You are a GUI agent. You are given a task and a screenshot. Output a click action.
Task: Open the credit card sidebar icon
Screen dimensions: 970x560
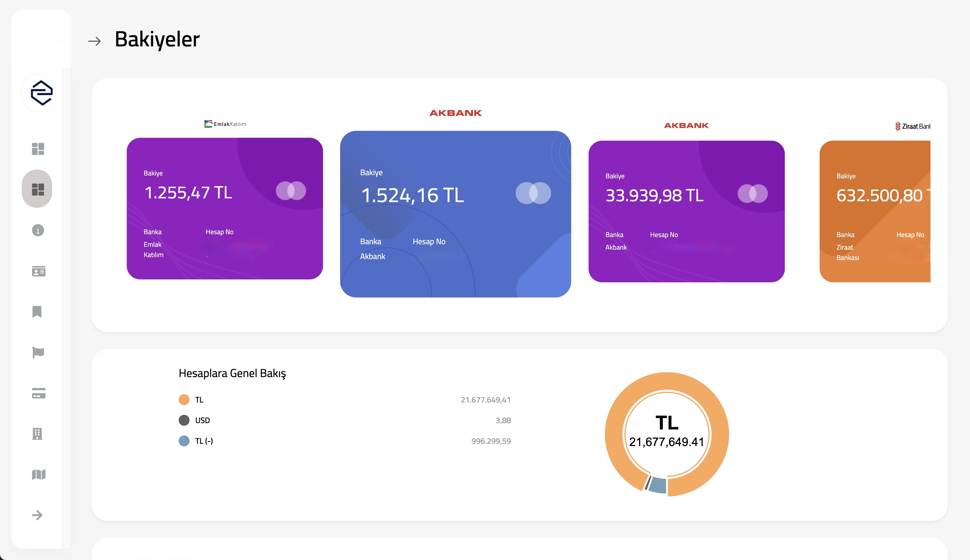point(38,393)
